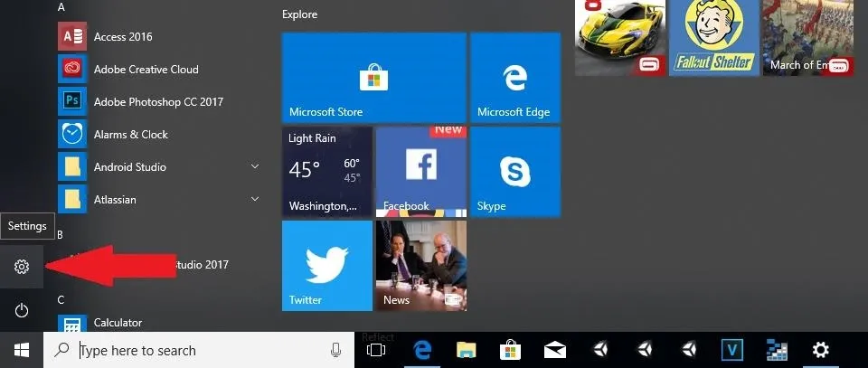Open File Explorer from the taskbar
Viewport: 868px width, 368px height.
[x=467, y=350]
